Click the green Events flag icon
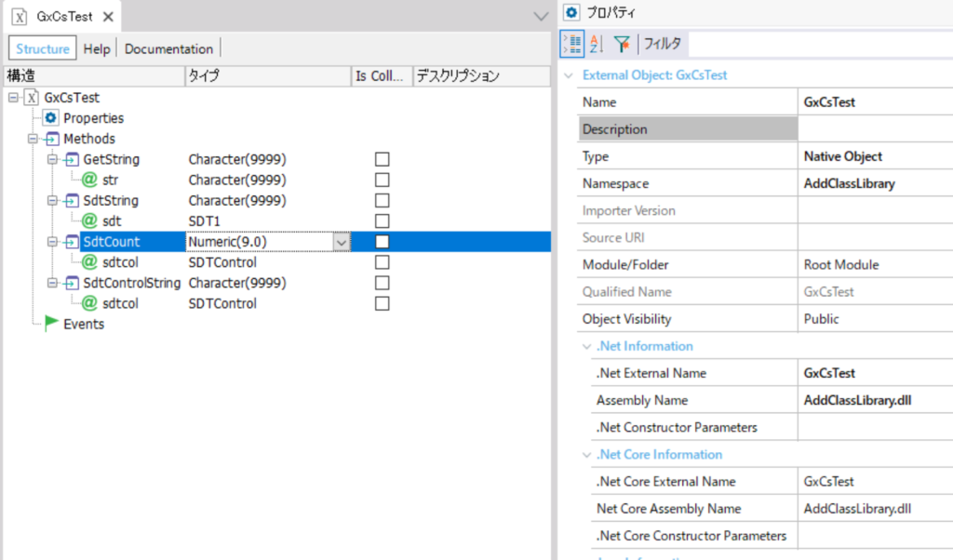Viewport: 953px width, 560px height. point(52,324)
